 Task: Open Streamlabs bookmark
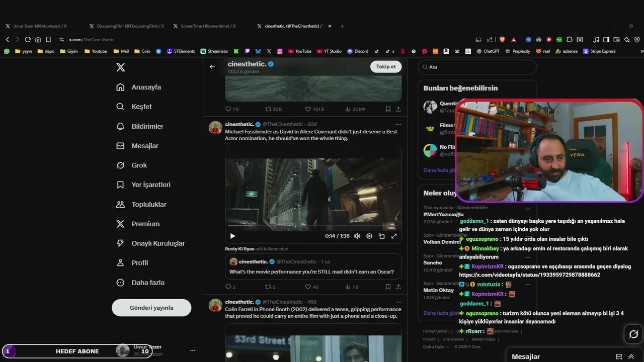coord(214,51)
